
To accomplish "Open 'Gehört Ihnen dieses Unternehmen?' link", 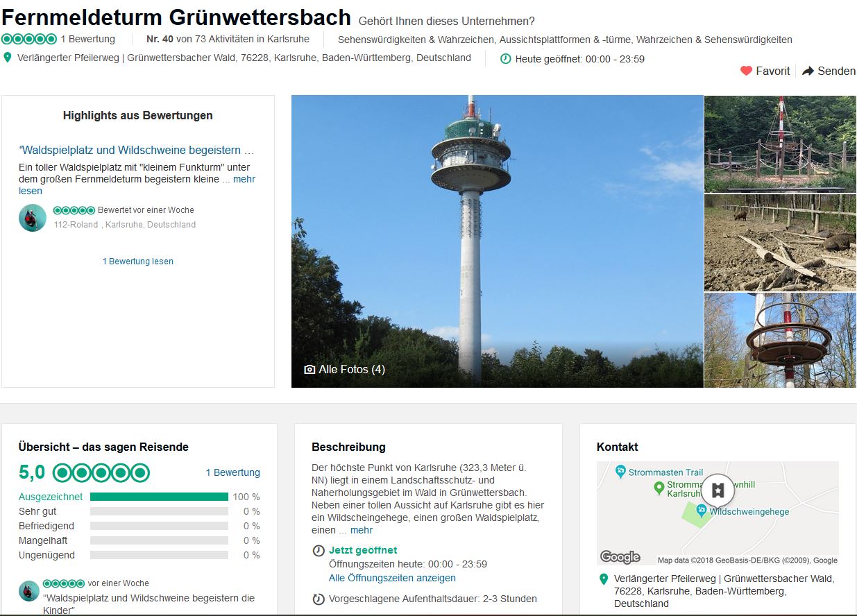I will 446,21.
